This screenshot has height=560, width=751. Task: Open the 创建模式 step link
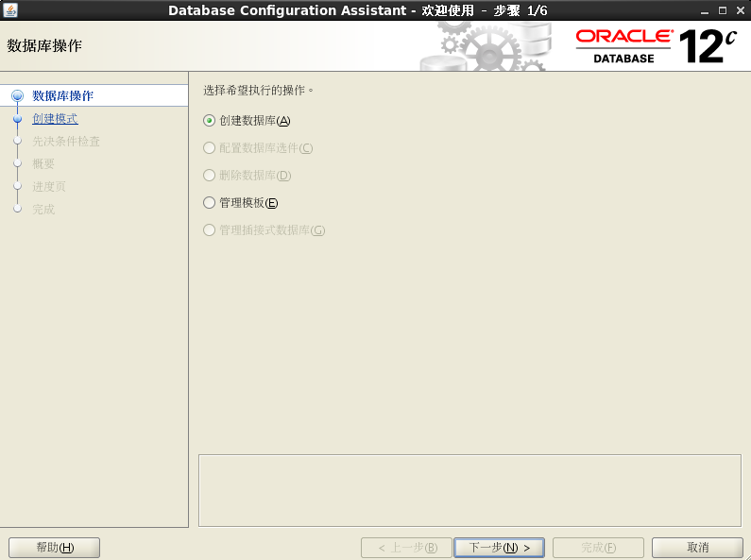pos(55,118)
